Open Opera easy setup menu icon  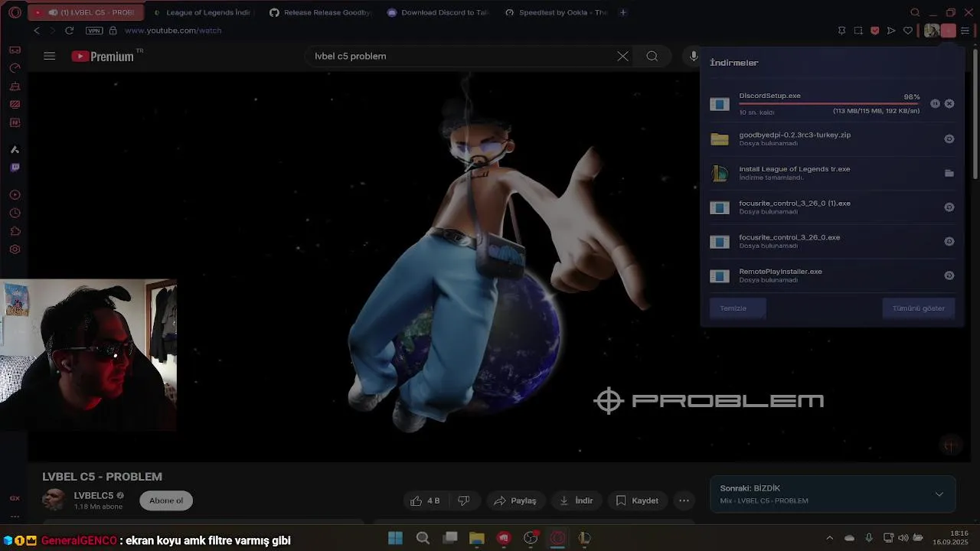(x=965, y=31)
